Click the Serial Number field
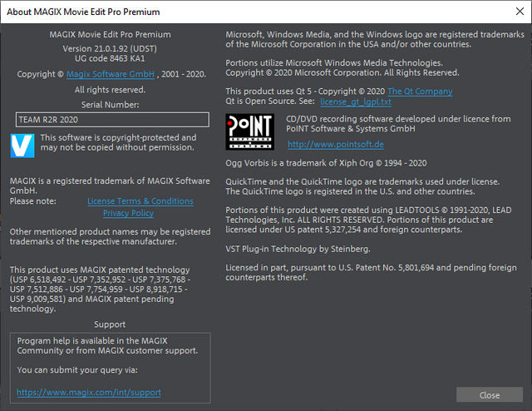This screenshot has height=411, width=532. (x=112, y=120)
